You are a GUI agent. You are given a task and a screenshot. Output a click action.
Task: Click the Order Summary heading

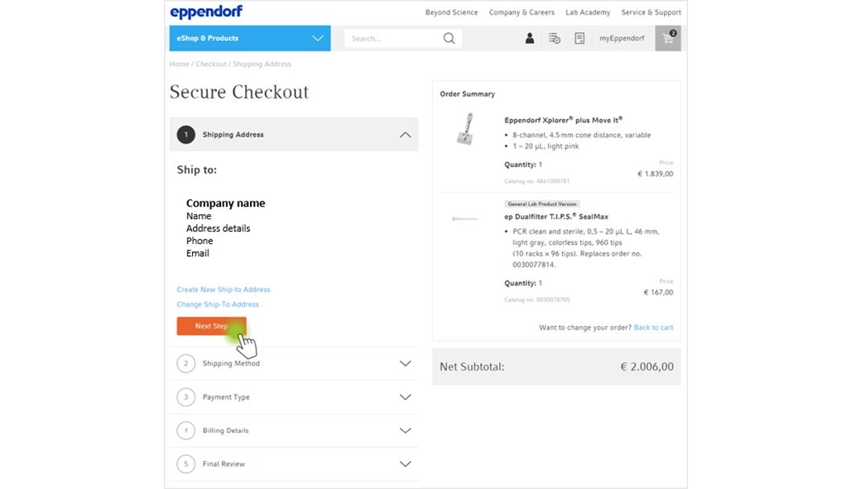467,94
